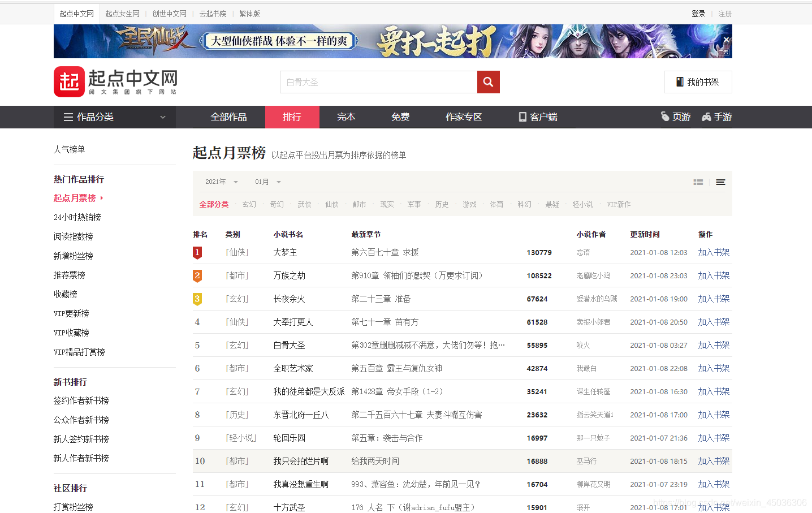Open novel 万族之劫 title
This screenshot has height=513, width=812.
click(290, 275)
